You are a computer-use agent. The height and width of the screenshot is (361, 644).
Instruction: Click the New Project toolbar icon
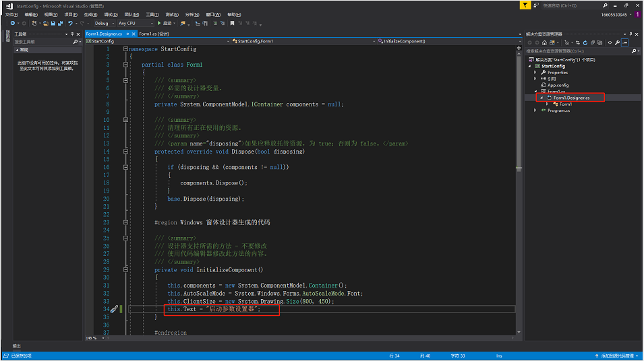(34, 24)
